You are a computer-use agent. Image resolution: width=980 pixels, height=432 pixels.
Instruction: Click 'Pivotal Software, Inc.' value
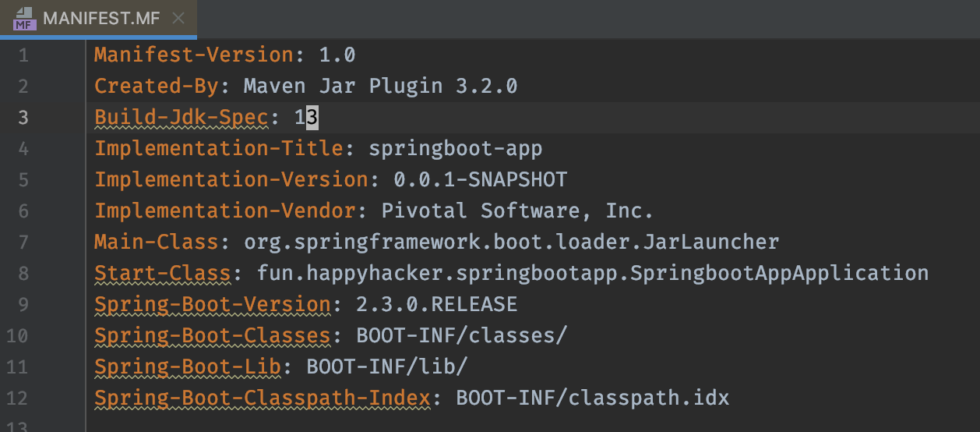point(518,211)
